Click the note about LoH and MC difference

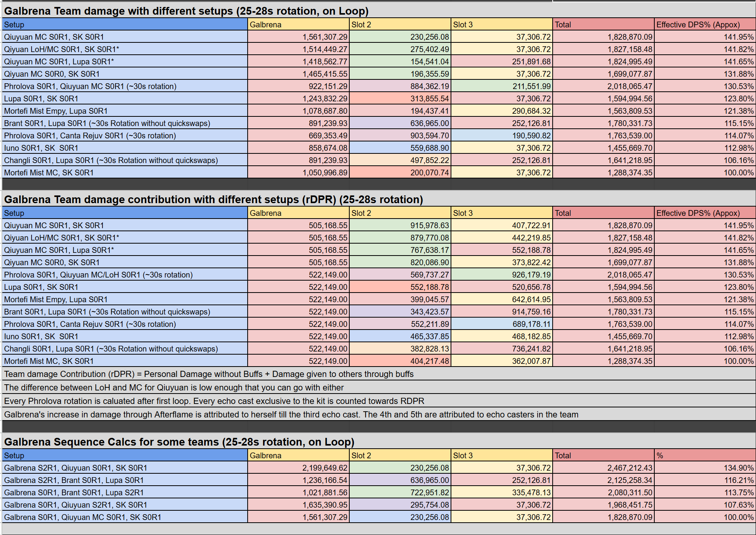click(174, 387)
